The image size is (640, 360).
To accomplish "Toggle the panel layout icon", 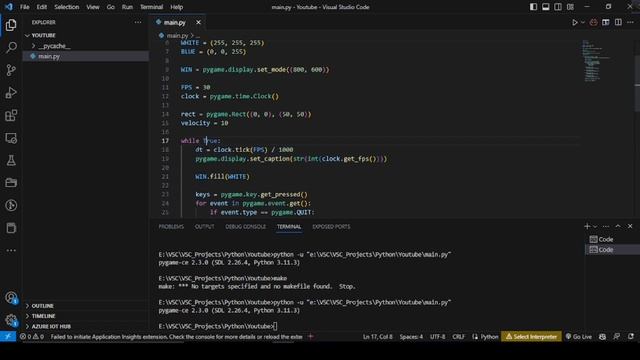I will click(x=546, y=7).
